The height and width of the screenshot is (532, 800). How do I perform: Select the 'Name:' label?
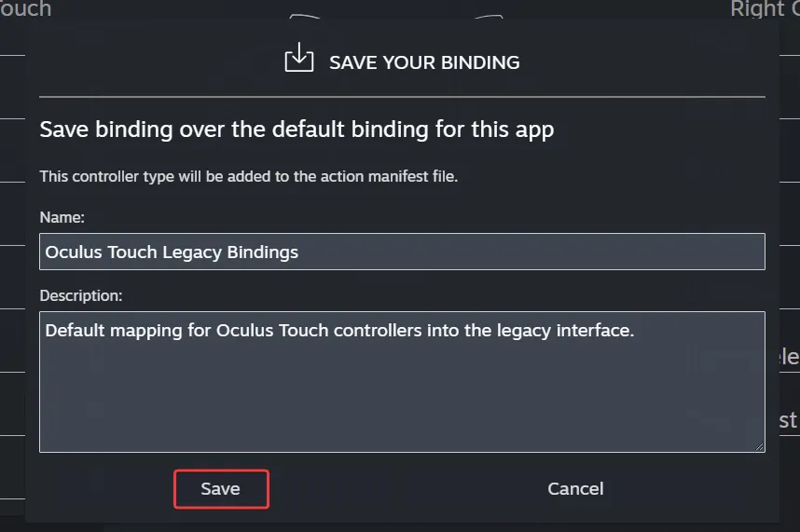(x=62, y=217)
